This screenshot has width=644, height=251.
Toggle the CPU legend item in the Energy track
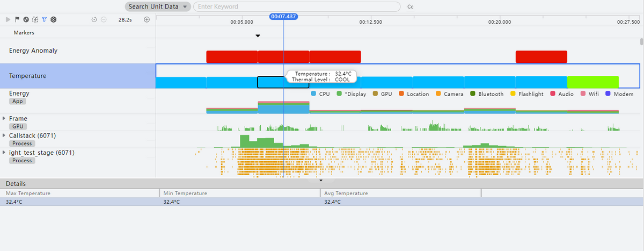(320, 94)
